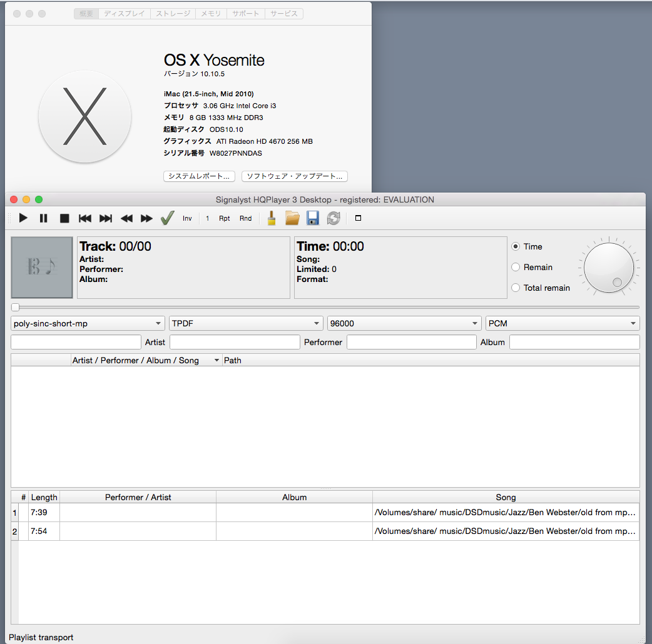Viewport: 652px width, 644px height.
Task: Click the Path column header
Action: pyautogui.click(x=430, y=360)
